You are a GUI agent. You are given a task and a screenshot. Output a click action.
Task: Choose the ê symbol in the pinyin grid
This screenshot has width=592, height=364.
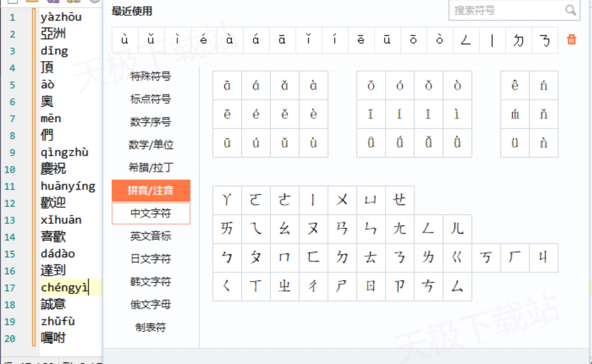pos(515,85)
